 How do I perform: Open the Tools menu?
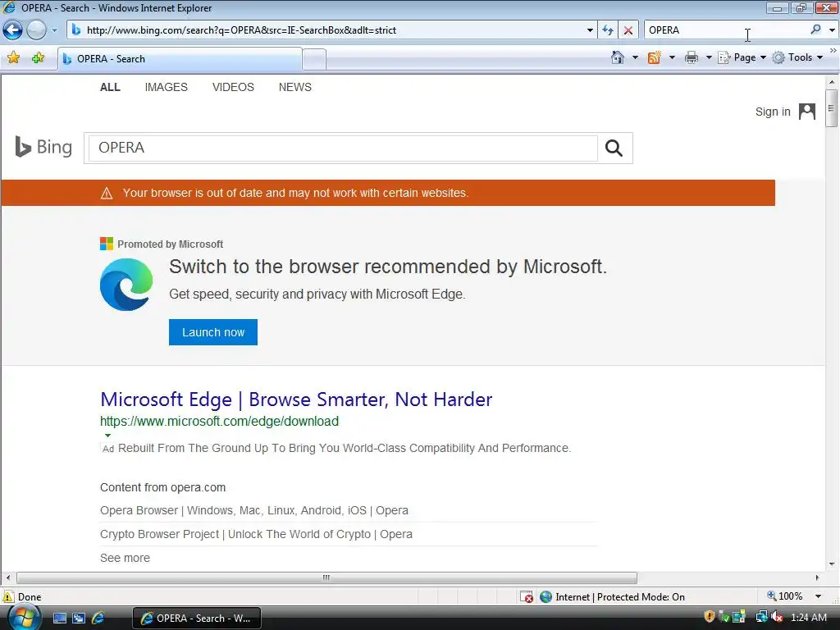797,57
